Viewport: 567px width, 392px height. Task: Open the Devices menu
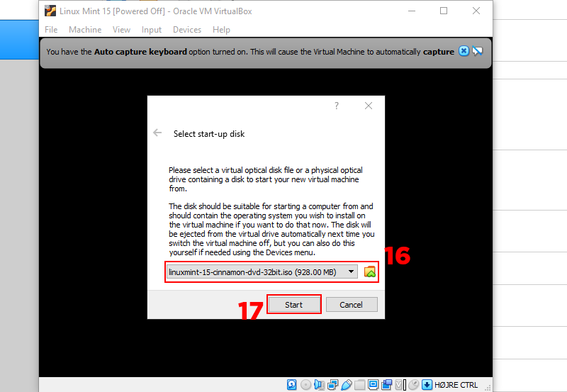(x=187, y=30)
